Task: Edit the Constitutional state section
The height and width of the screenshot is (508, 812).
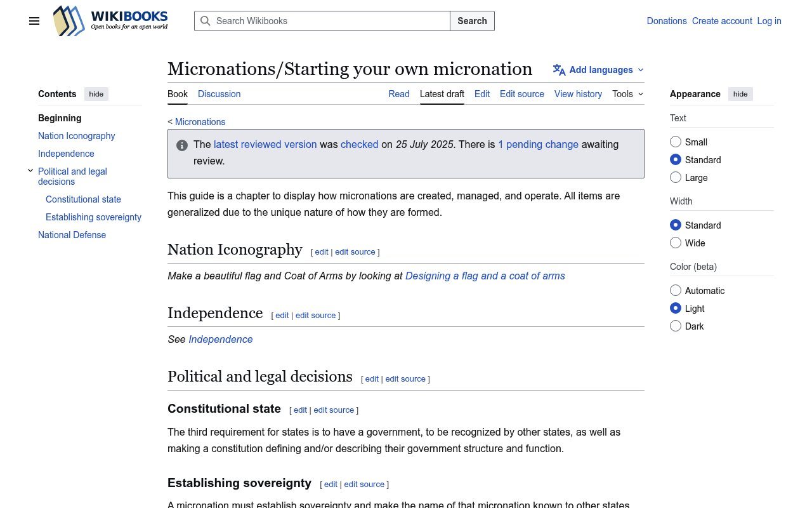Action: point(300,410)
